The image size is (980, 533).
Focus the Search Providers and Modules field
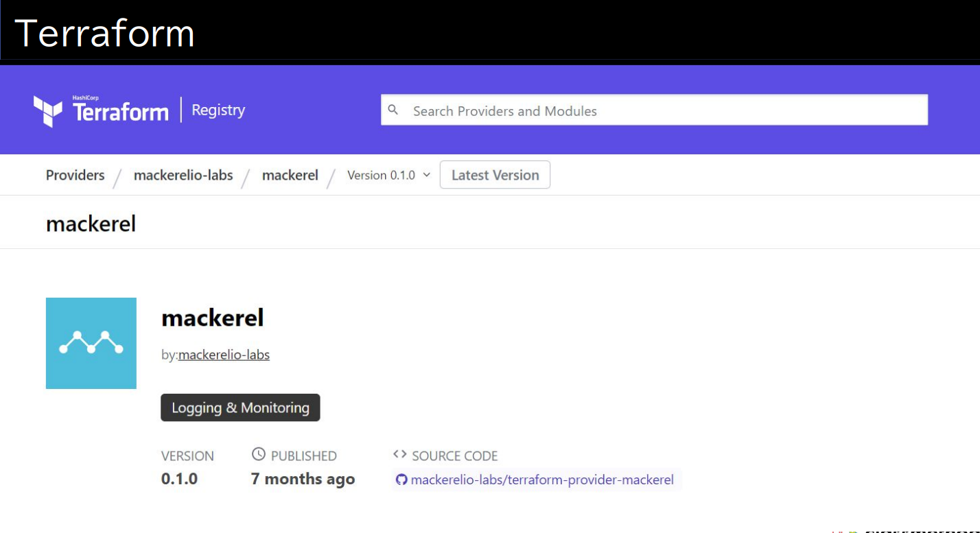tap(659, 110)
